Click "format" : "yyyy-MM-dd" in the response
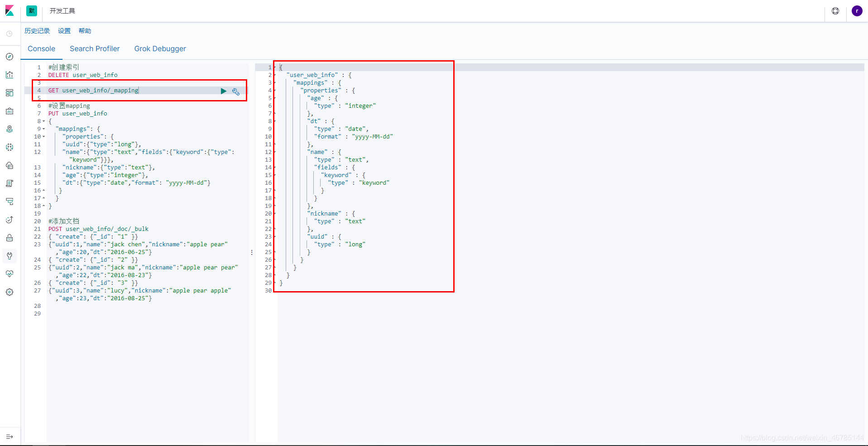 (x=354, y=137)
